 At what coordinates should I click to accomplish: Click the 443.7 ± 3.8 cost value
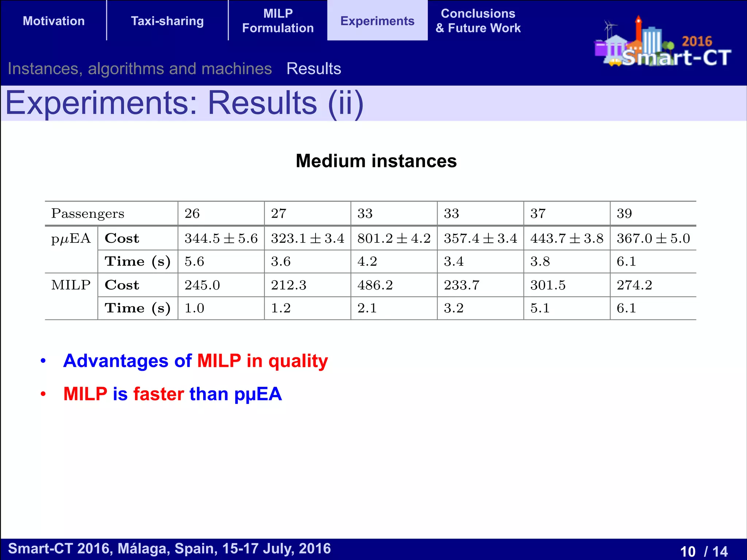point(567,238)
